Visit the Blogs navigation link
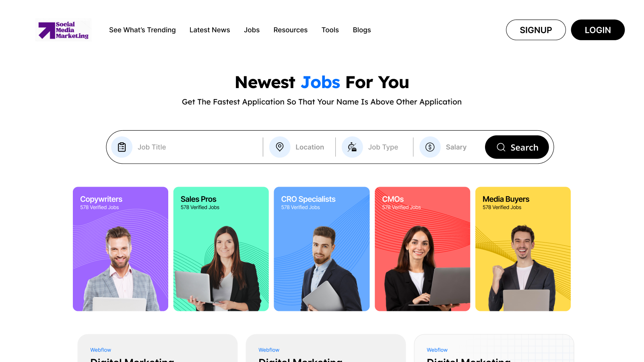This screenshot has height=362, width=644. (362, 30)
